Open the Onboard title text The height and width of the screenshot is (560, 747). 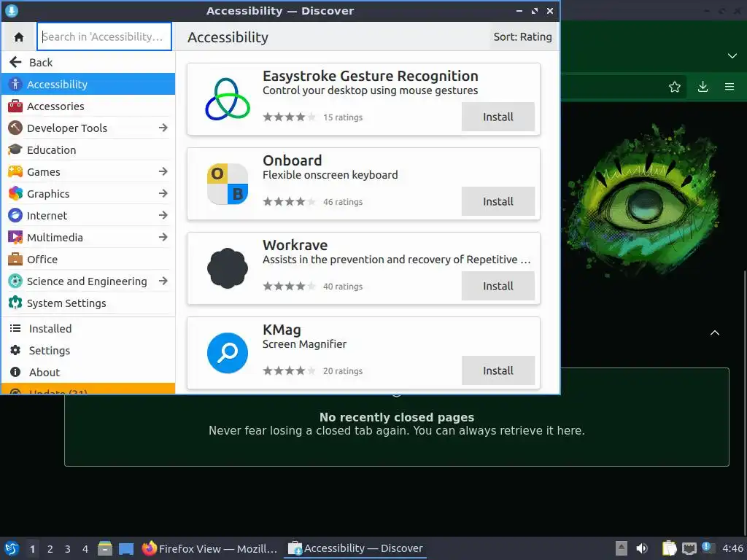point(292,160)
